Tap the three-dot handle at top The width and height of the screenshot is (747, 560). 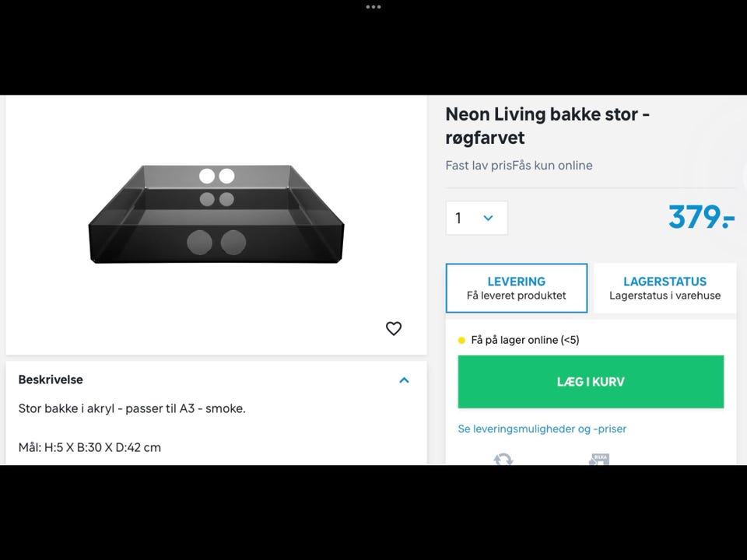tap(373, 7)
